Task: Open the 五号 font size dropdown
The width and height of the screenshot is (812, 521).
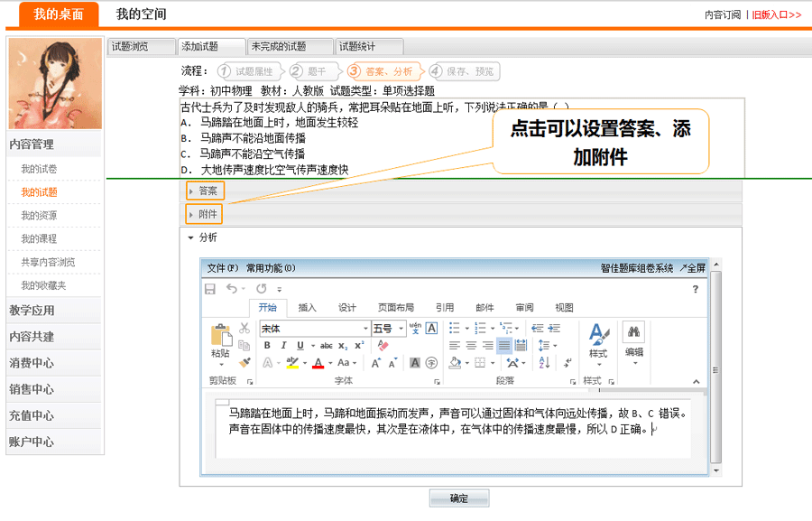Action: [399, 329]
